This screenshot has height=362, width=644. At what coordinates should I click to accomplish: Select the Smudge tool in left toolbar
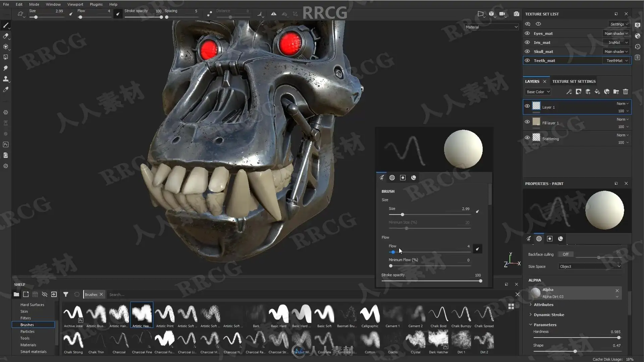pos(6,68)
